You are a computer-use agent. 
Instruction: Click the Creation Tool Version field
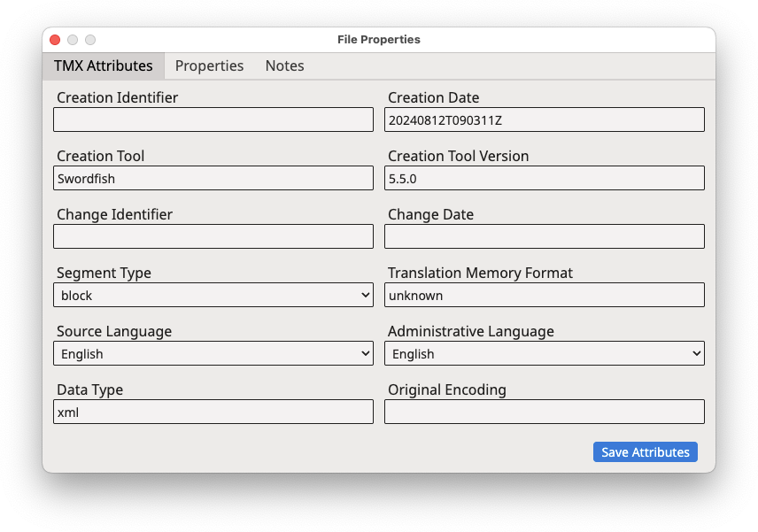pyautogui.click(x=545, y=178)
